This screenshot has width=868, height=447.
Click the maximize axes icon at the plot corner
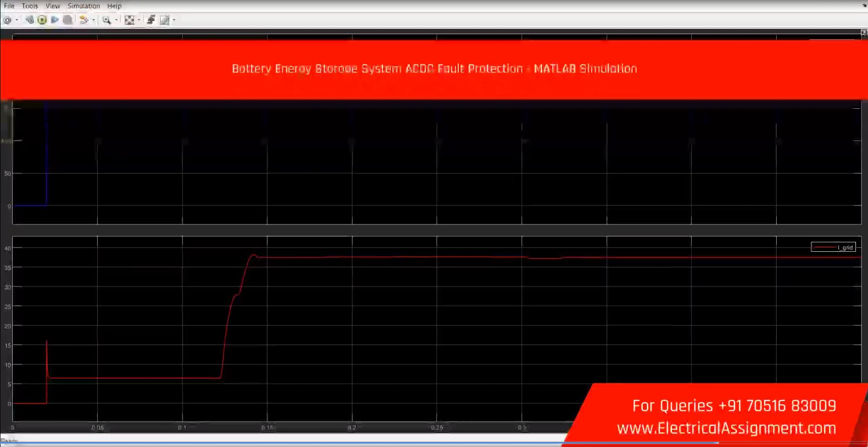click(864, 33)
